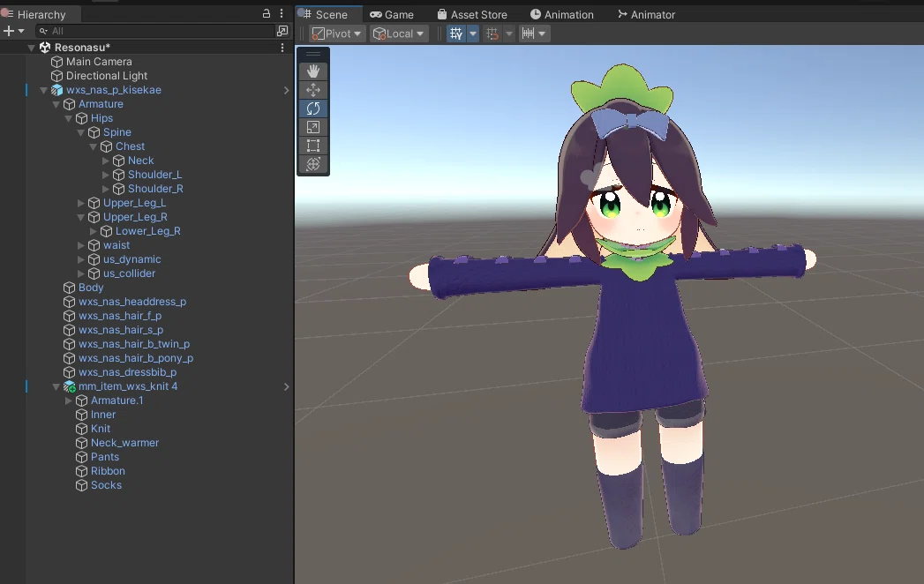Viewport: 924px width, 584px height.
Task: Open mm_item_wxs_knit 4 prefab arrow
Action: (x=287, y=386)
